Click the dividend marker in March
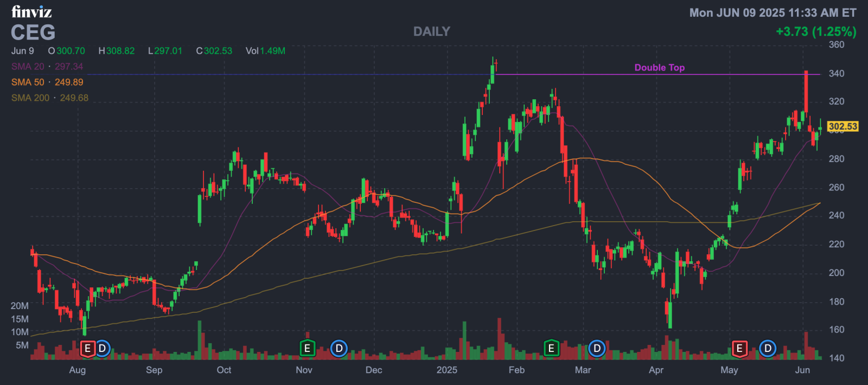Image resolution: width=868 pixels, height=385 pixels. coord(597,348)
